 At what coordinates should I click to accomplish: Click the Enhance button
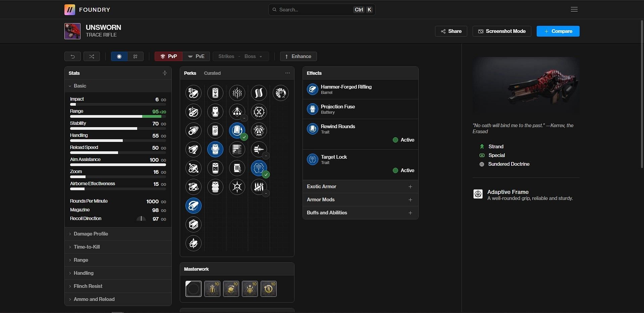coord(298,56)
